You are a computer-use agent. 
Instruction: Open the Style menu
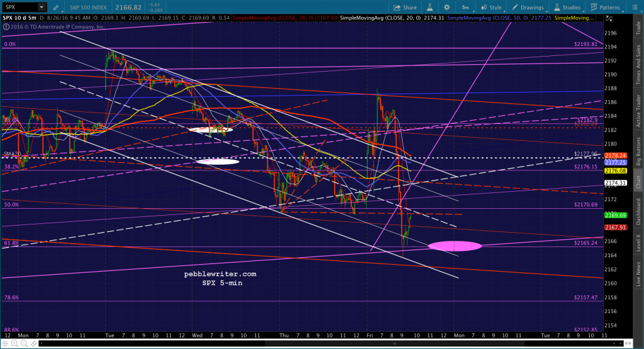pyautogui.click(x=492, y=8)
